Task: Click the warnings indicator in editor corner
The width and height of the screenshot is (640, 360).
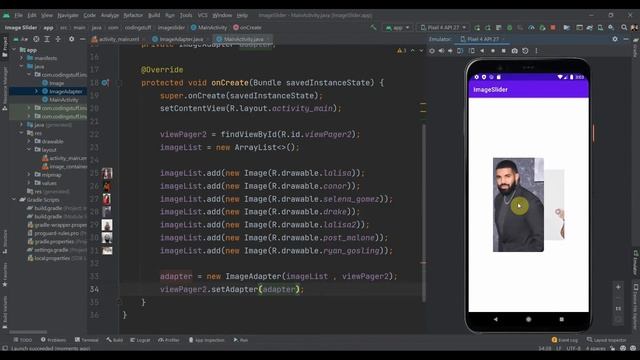Action: (x=402, y=51)
